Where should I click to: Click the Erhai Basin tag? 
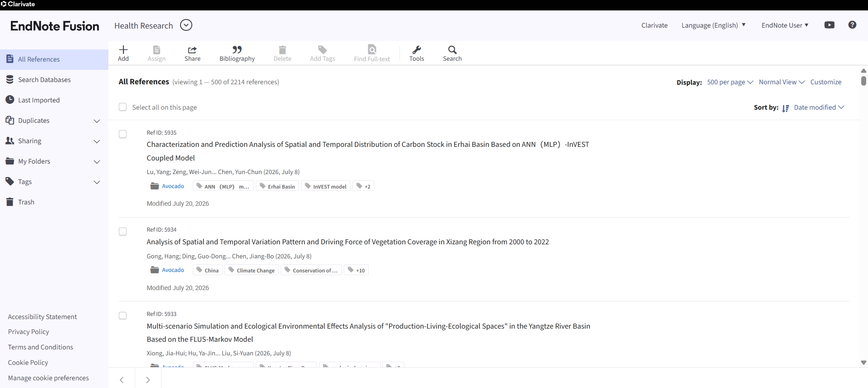pyautogui.click(x=277, y=186)
